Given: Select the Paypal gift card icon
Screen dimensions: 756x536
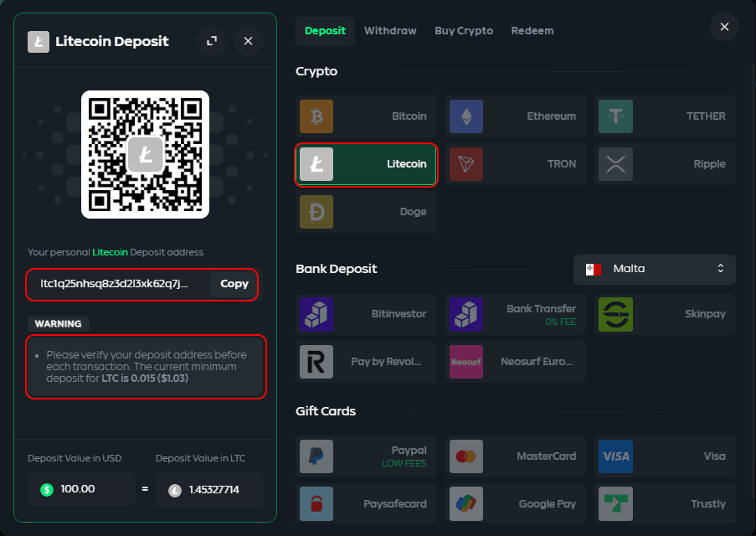Looking at the screenshot, I should pyautogui.click(x=316, y=456).
